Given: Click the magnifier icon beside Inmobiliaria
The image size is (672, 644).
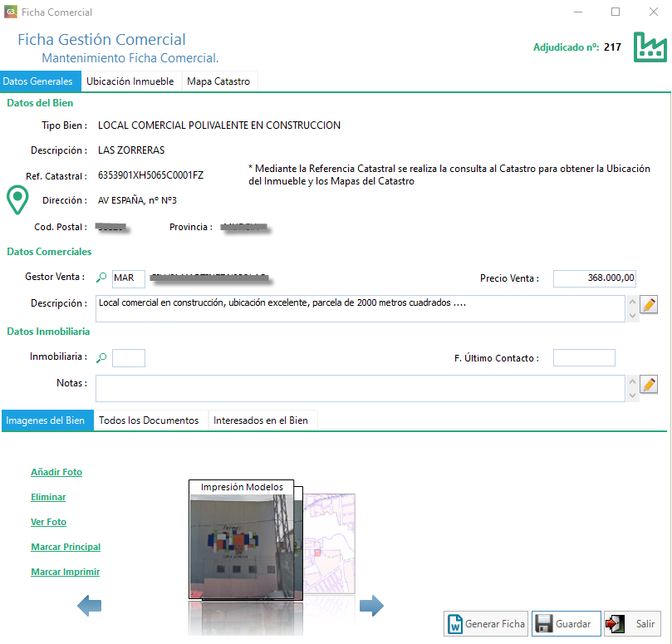Looking at the screenshot, I should [101, 357].
